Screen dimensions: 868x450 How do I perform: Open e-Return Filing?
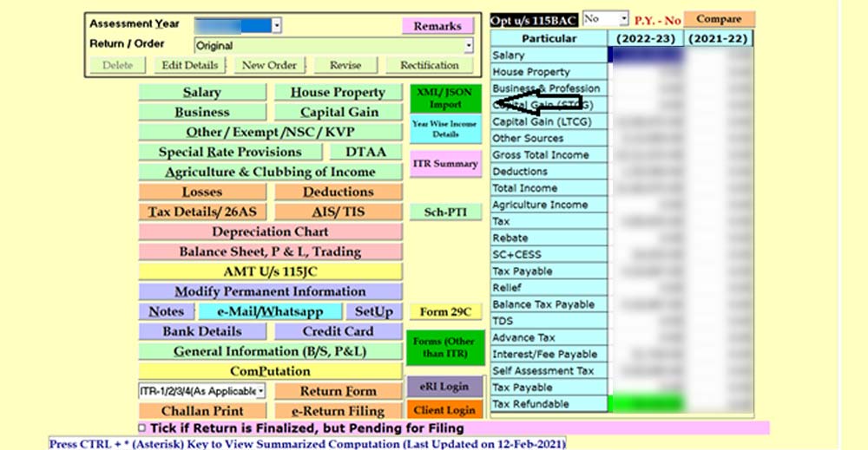pos(338,411)
